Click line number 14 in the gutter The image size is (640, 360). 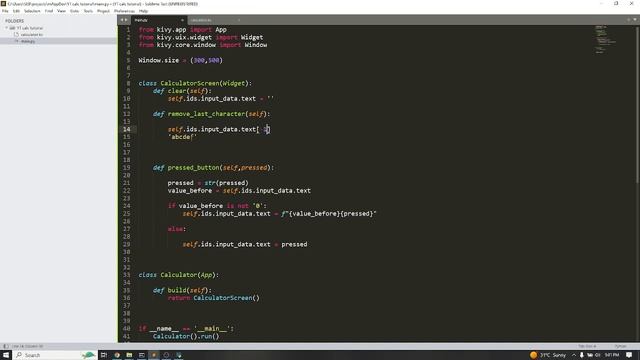pos(127,129)
